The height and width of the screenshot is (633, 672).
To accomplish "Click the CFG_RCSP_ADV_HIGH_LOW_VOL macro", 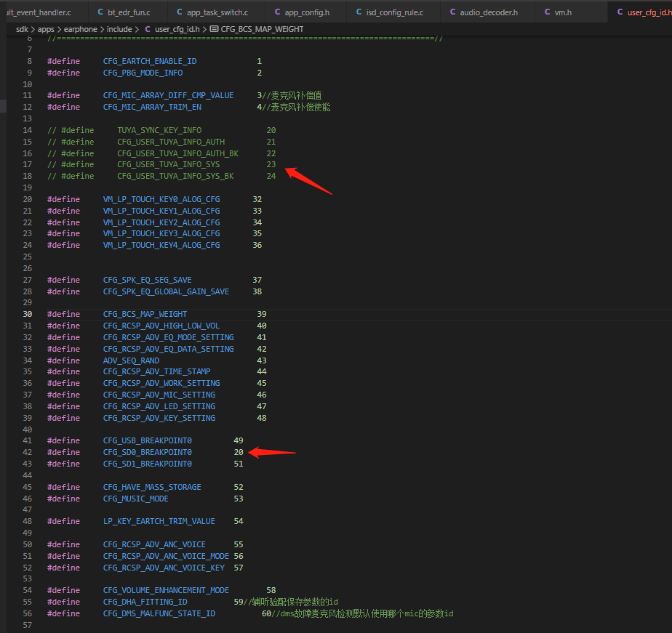I will pyautogui.click(x=161, y=326).
